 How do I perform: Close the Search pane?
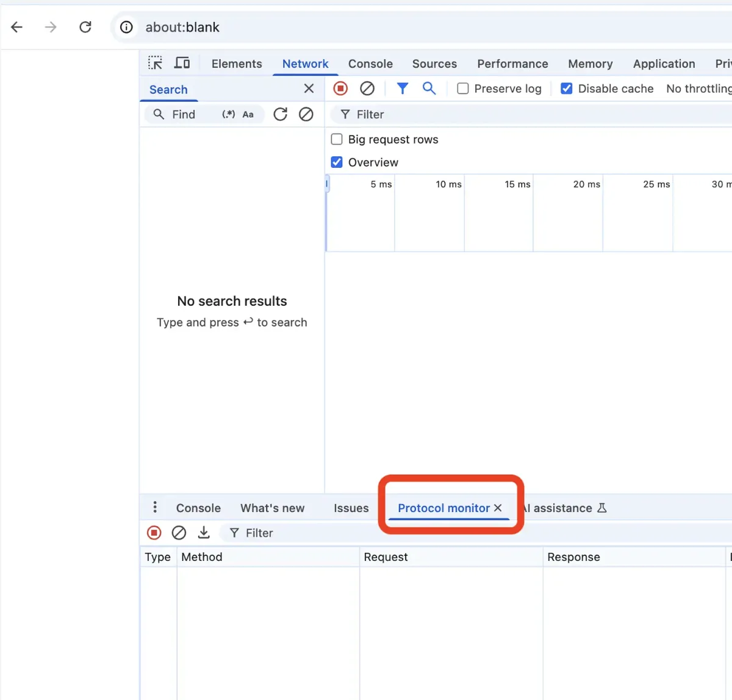click(x=309, y=88)
